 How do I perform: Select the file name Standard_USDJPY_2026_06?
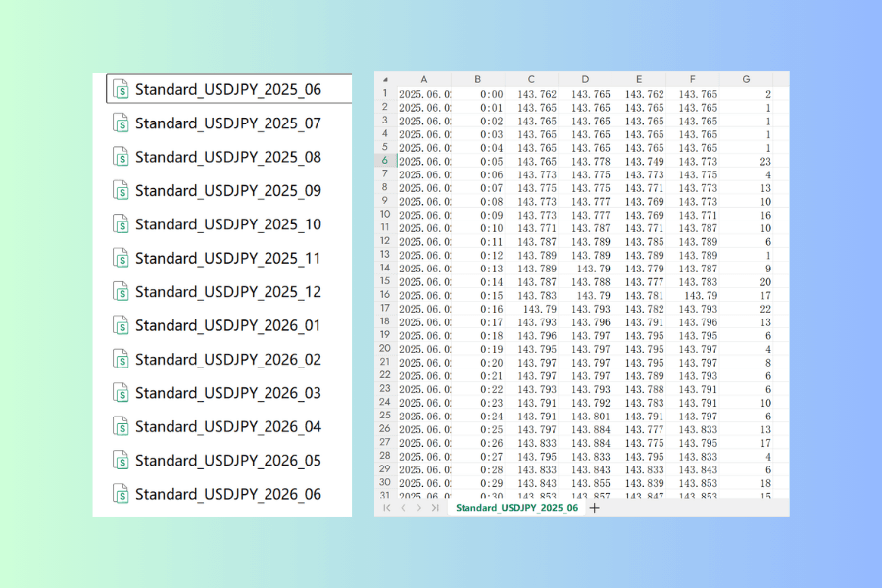click(x=228, y=495)
